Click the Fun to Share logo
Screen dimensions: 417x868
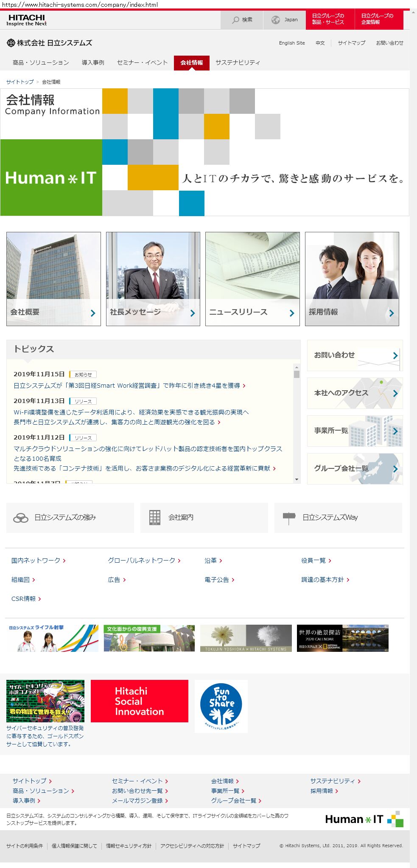pyautogui.click(x=221, y=706)
